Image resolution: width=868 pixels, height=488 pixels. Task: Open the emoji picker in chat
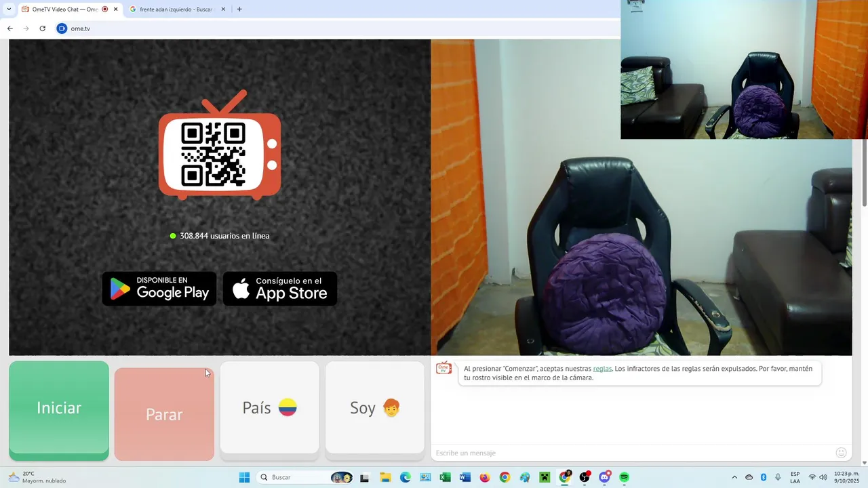point(842,453)
